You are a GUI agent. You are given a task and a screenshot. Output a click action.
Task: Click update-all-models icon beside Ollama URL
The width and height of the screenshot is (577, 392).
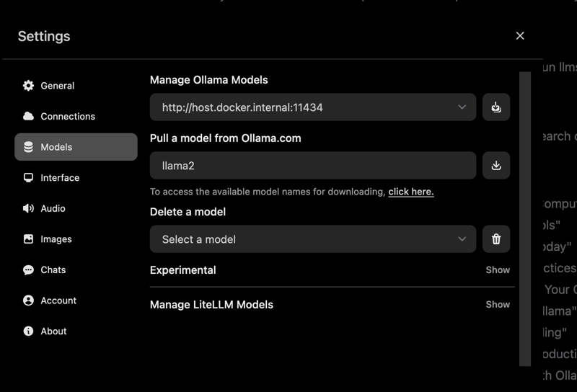(x=496, y=107)
